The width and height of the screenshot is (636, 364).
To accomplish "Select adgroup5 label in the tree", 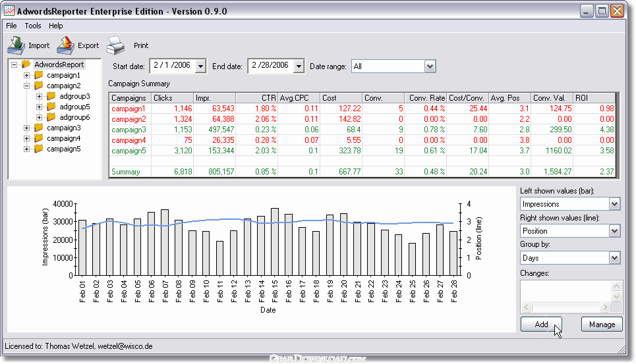I will click(x=74, y=107).
